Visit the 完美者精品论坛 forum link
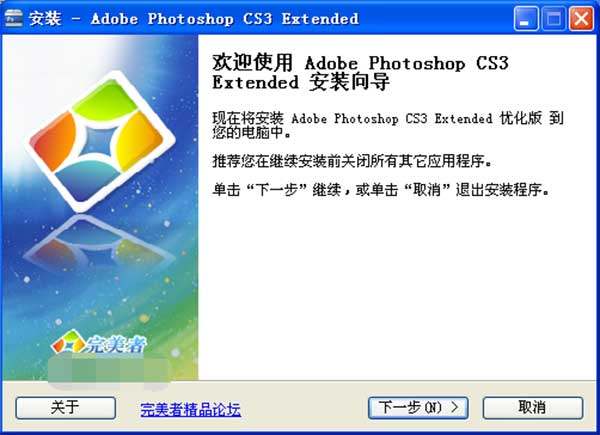600x435 pixels. (x=191, y=409)
